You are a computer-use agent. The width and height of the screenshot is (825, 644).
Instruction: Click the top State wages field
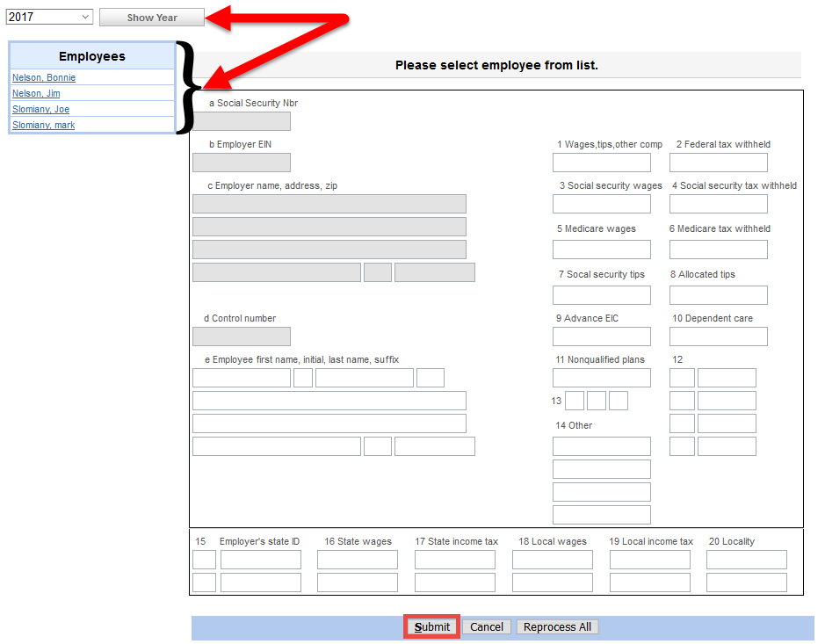(358, 560)
